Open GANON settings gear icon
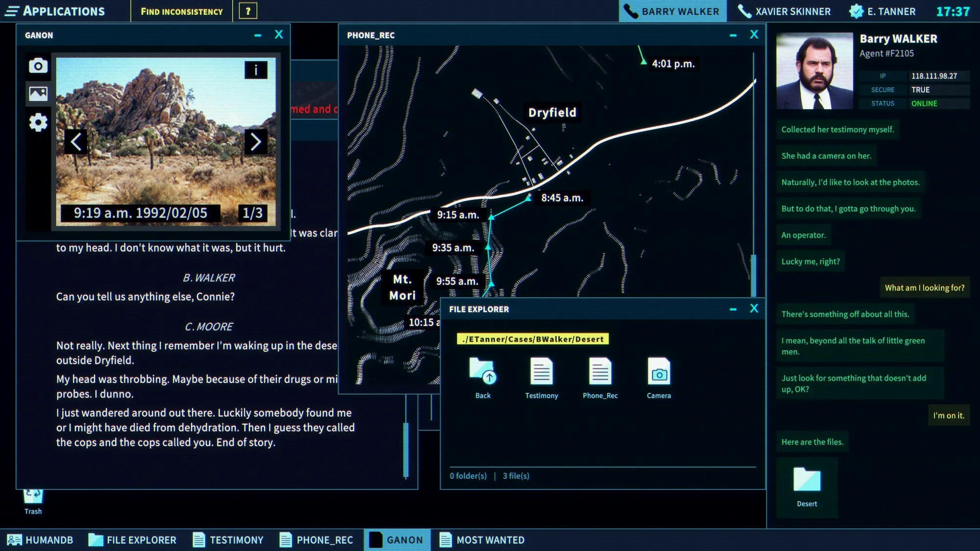The height and width of the screenshot is (551, 980). pyautogui.click(x=38, y=122)
